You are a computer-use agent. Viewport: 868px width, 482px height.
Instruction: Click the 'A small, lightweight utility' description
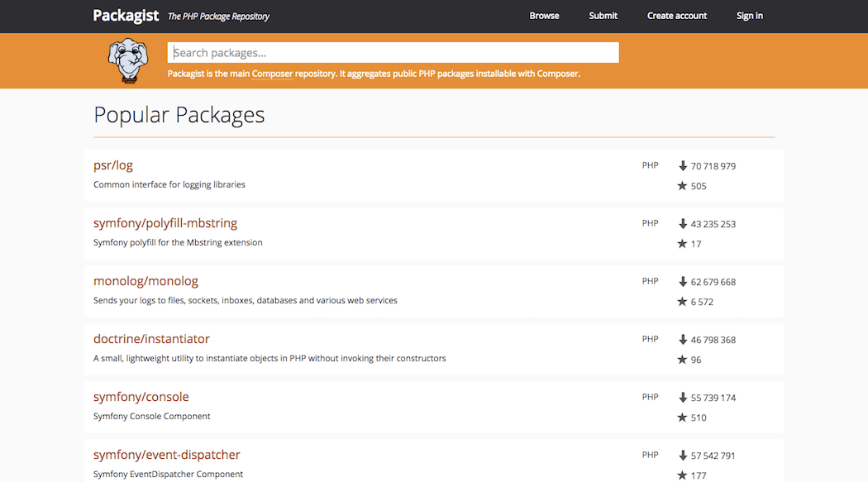269,359
